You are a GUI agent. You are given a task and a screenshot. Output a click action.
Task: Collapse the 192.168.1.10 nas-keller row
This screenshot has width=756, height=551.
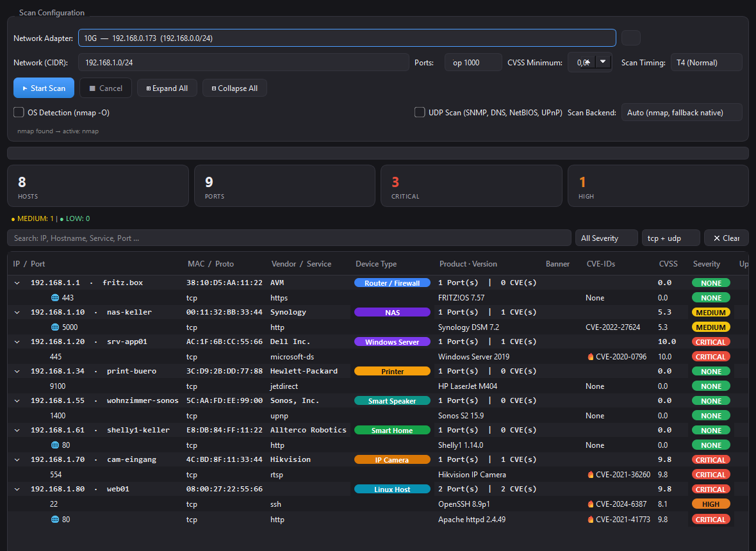[17, 313]
